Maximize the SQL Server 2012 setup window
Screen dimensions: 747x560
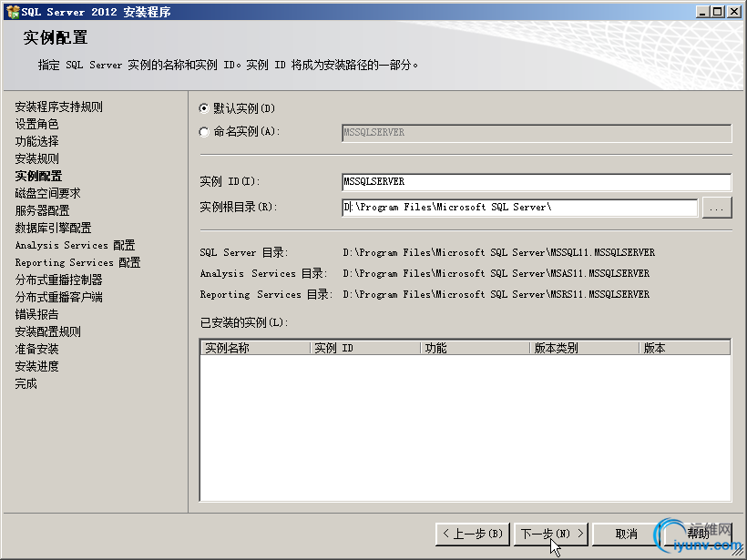coord(718,12)
